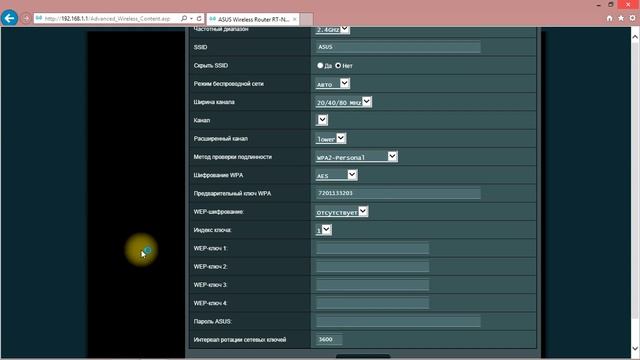Click the browser forward arrow button

click(26, 18)
